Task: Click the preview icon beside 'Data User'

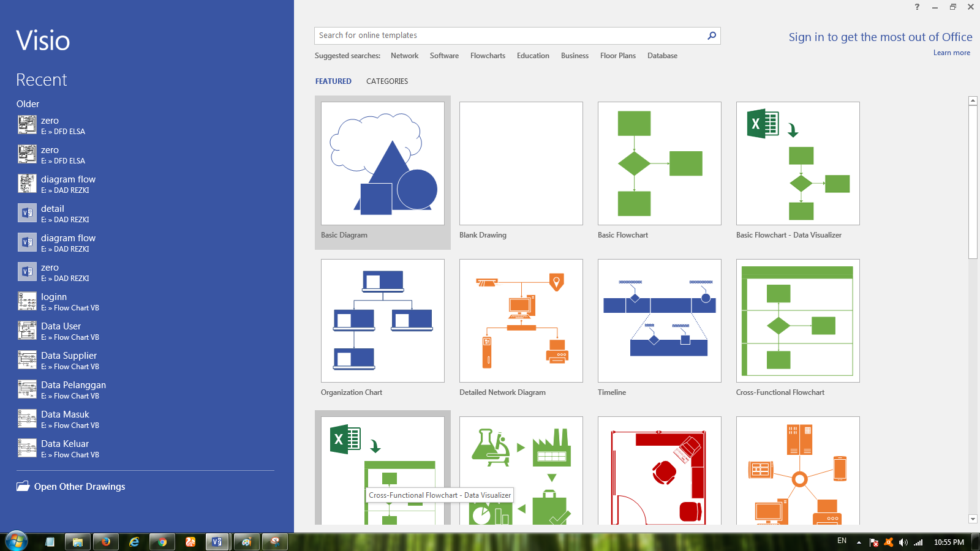Action: 27,331
